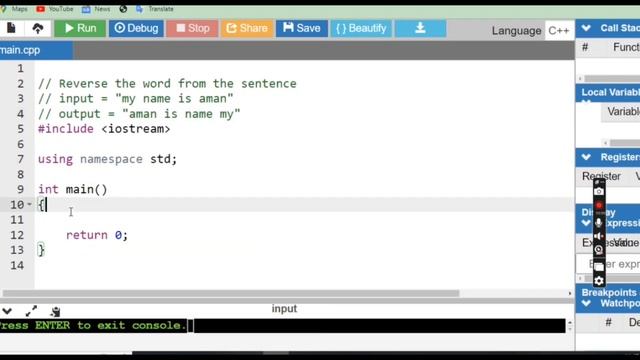640x360 pixels.
Task: Click on 'return 0;' code line
Action: 97,235
